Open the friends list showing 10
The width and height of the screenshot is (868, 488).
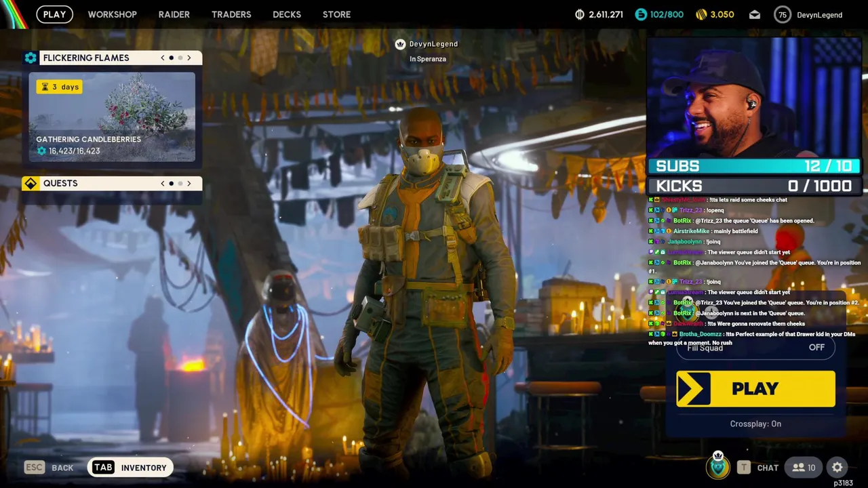tap(804, 468)
